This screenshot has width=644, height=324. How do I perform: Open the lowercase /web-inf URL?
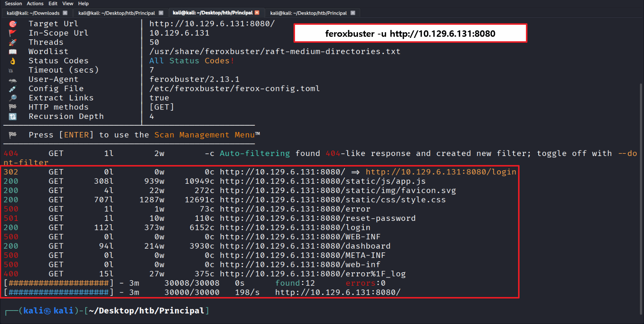pos(300,265)
